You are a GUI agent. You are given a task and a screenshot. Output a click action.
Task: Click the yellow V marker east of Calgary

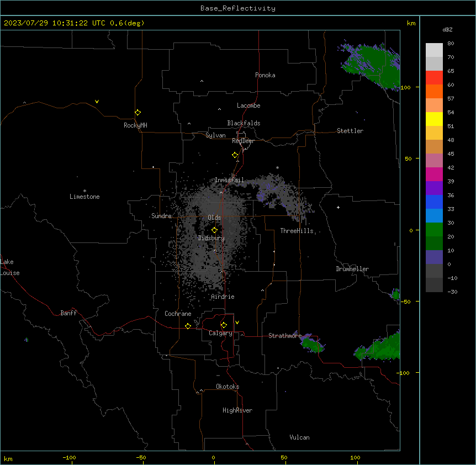(x=237, y=323)
